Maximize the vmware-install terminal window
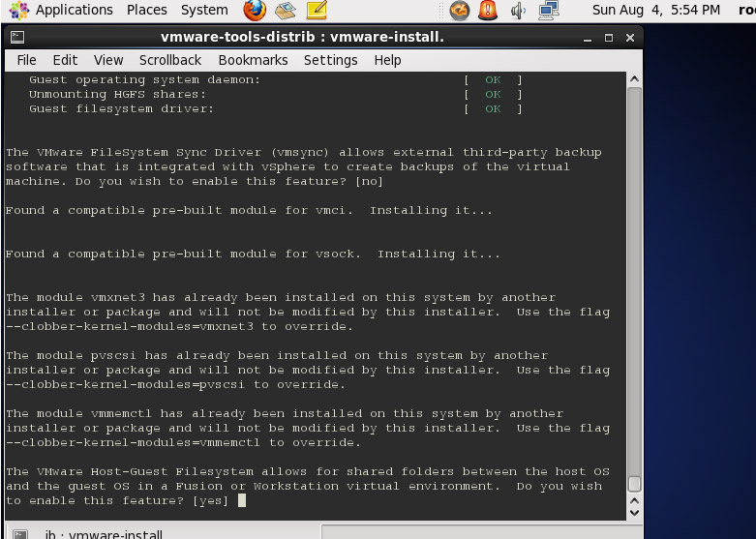The width and height of the screenshot is (756, 539). [x=609, y=38]
